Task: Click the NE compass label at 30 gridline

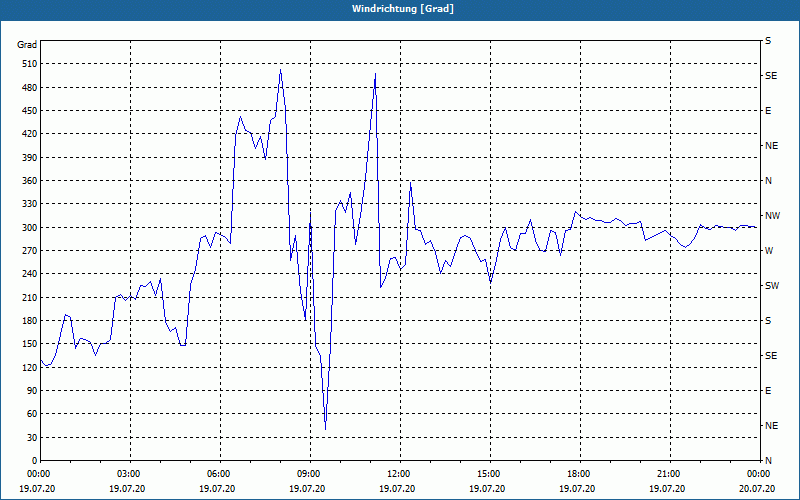Action: (x=772, y=426)
